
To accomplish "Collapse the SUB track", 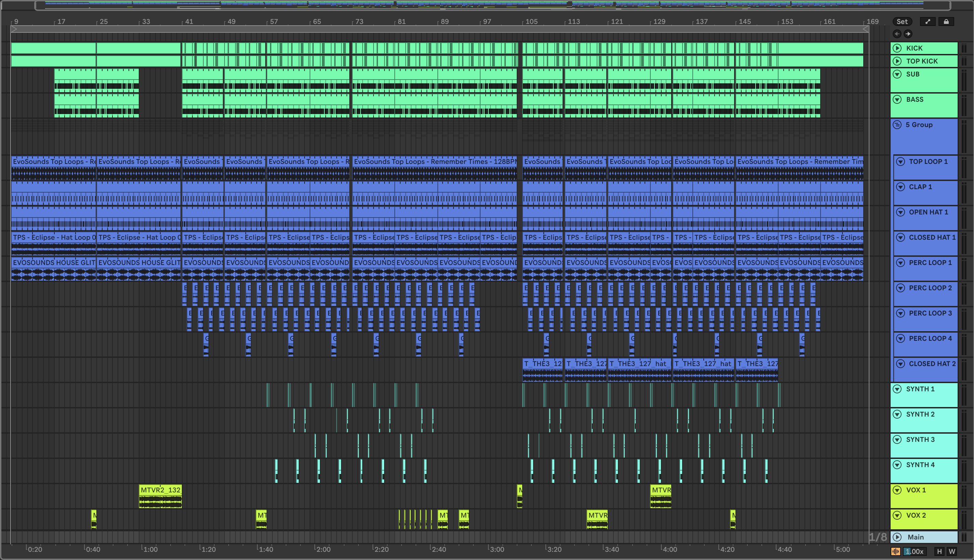I will (x=897, y=74).
